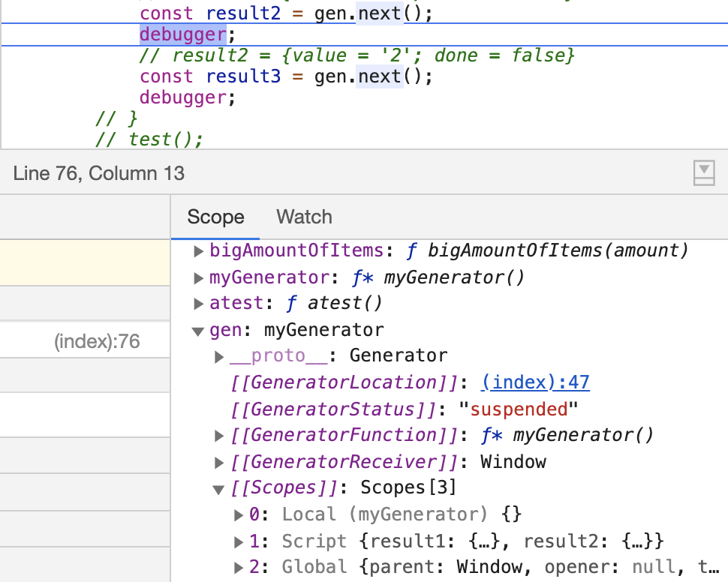Expand the [[GeneratorFunction]] entry

pos(219,435)
